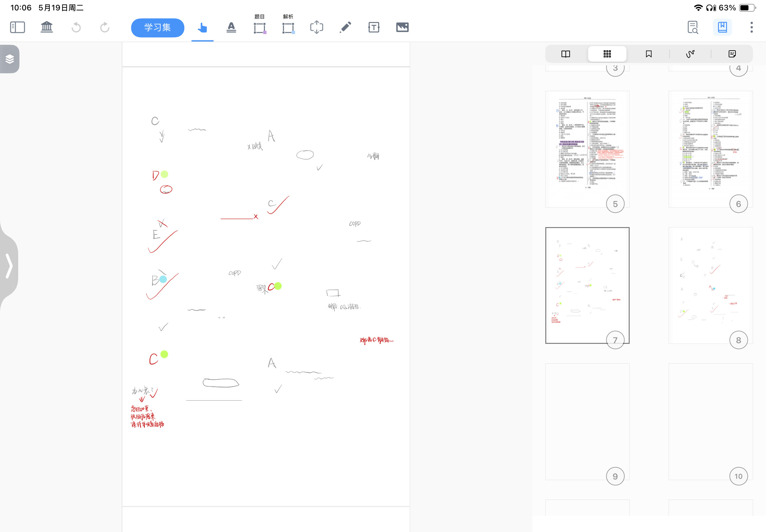
Task: Insert a text box
Action: 374,27
